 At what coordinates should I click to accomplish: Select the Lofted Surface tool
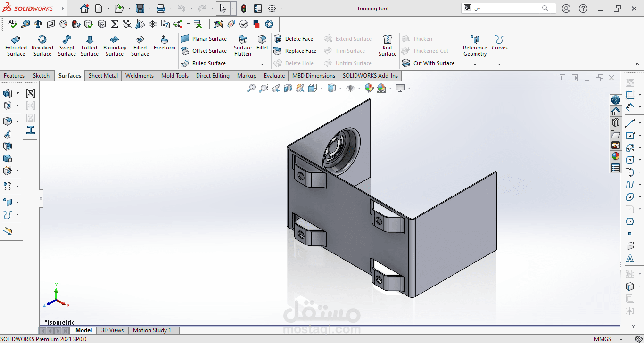point(90,46)
